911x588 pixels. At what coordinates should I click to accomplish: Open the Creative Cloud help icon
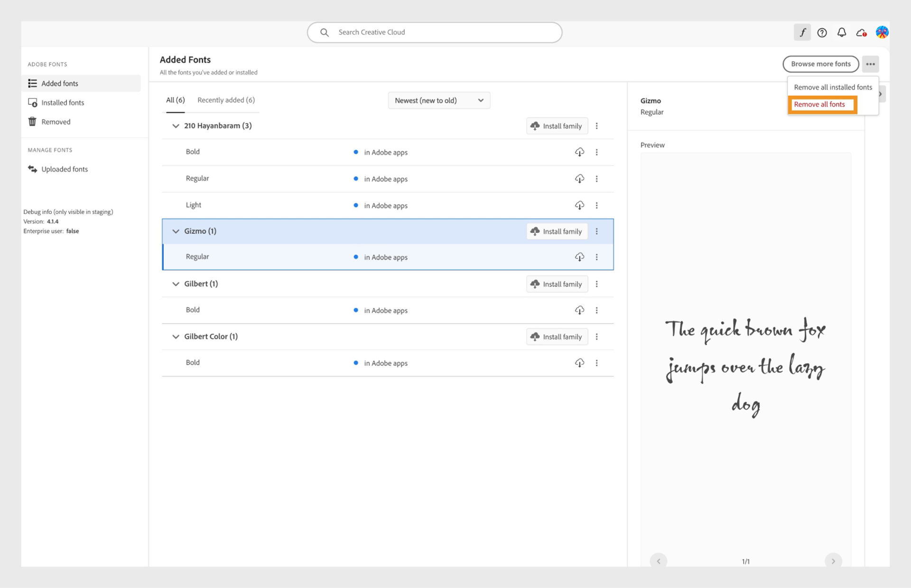(x=822, y=32)
